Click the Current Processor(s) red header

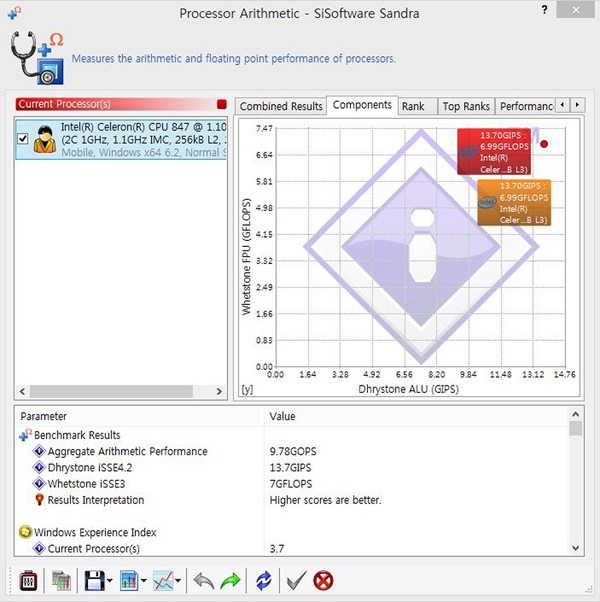(121, 104)
